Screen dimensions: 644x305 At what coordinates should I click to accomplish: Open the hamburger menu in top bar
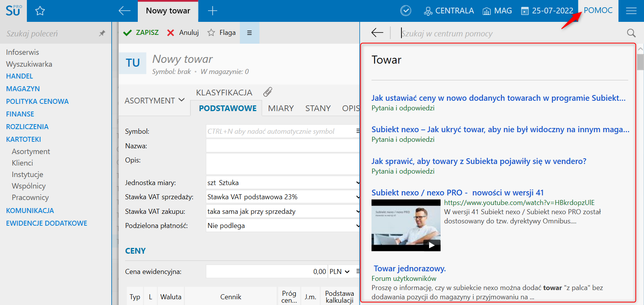[631, 11]
